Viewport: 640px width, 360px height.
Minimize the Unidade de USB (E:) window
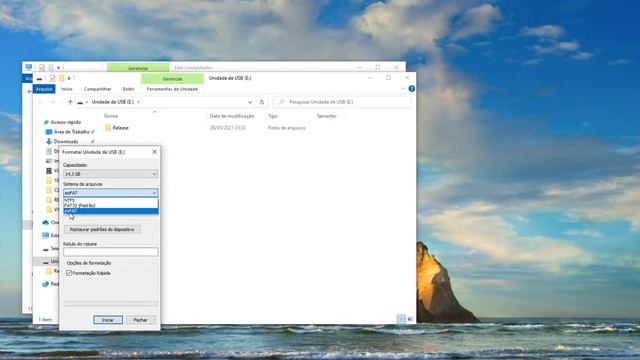click(370, 78)
